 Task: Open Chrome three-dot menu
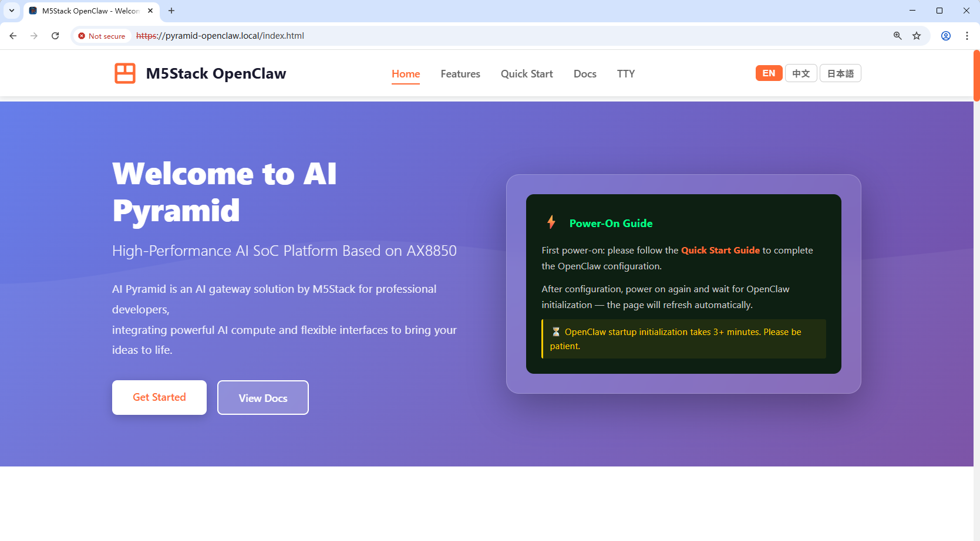click(x=967, y=36)
